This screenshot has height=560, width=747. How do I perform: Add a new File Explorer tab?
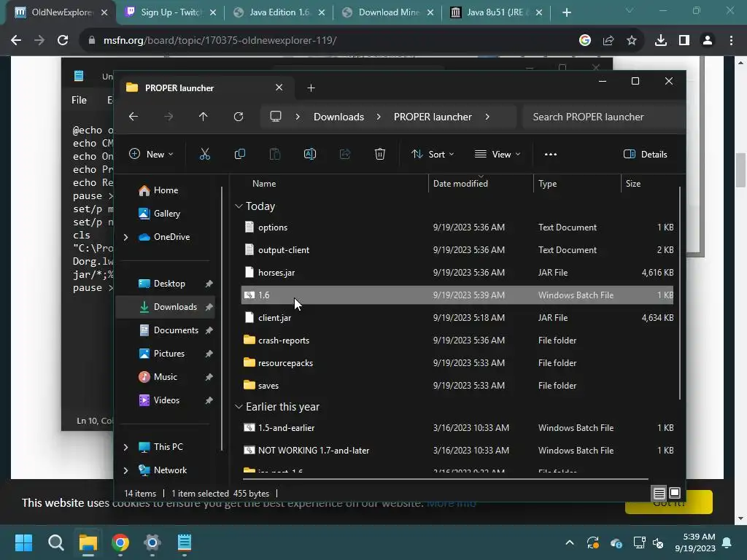tap(311, 87)
